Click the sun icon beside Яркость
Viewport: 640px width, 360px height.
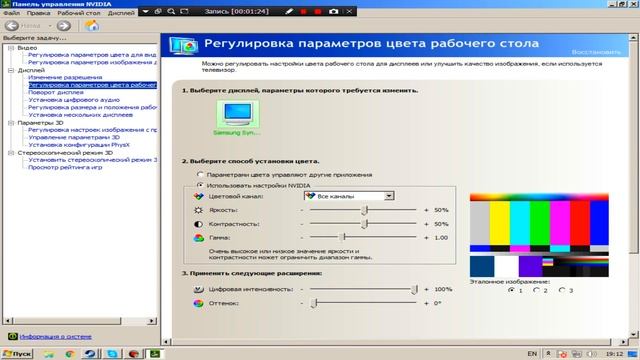tap(198, 210)
